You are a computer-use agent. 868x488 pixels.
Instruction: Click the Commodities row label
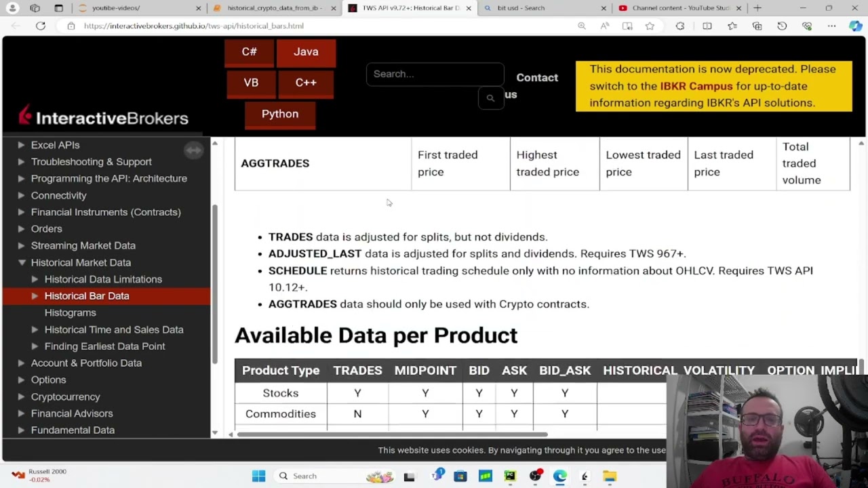[x=281, y=414]
